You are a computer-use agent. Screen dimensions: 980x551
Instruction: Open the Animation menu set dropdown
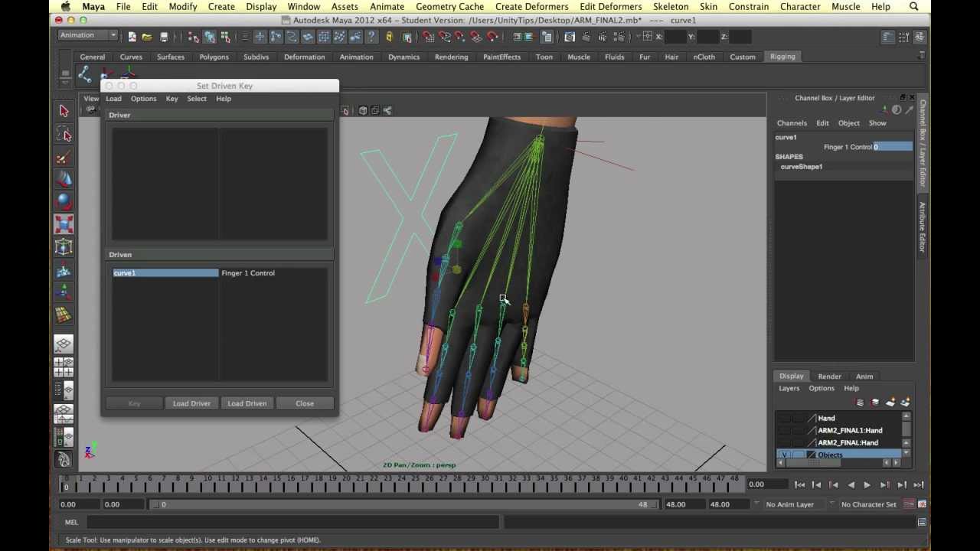(x=87, y=35)
